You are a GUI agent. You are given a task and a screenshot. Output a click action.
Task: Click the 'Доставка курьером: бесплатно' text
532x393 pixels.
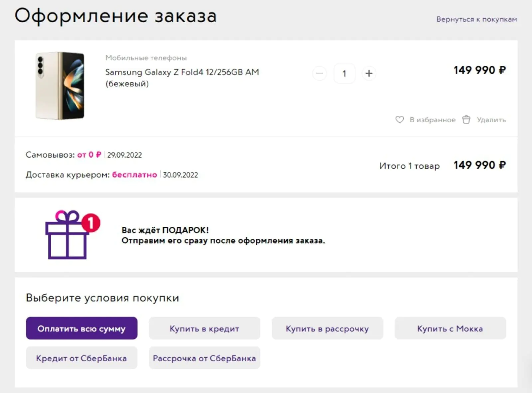click(x=91, y=175)
